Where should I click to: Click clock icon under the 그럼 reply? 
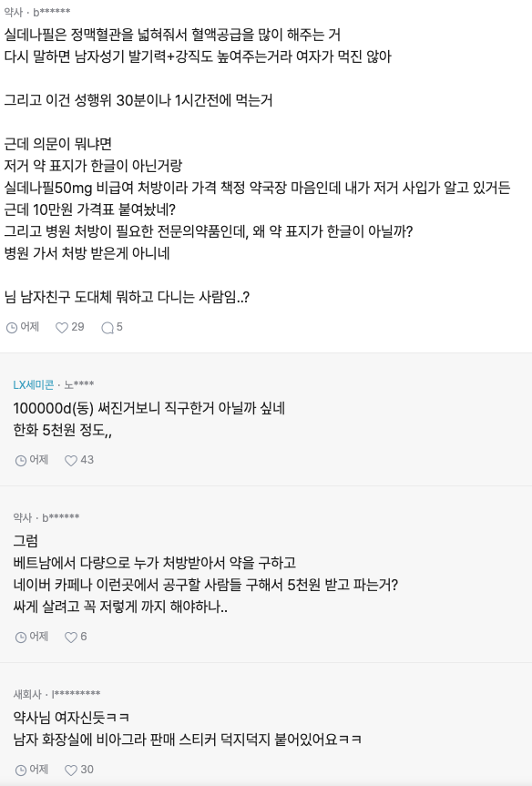tap(21, 637)
